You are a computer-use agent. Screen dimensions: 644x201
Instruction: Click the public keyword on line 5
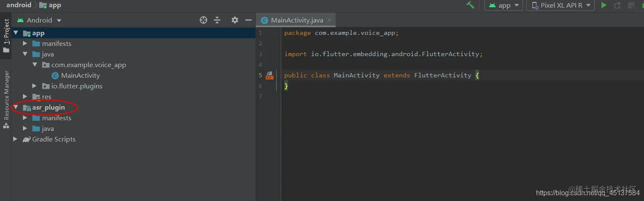point(296,75)
